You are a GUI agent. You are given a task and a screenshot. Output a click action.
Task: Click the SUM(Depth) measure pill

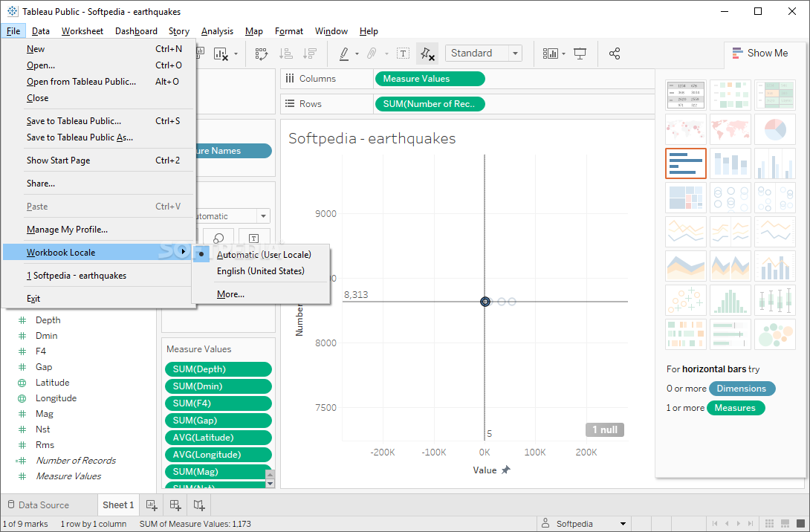(x=218, y=369)
